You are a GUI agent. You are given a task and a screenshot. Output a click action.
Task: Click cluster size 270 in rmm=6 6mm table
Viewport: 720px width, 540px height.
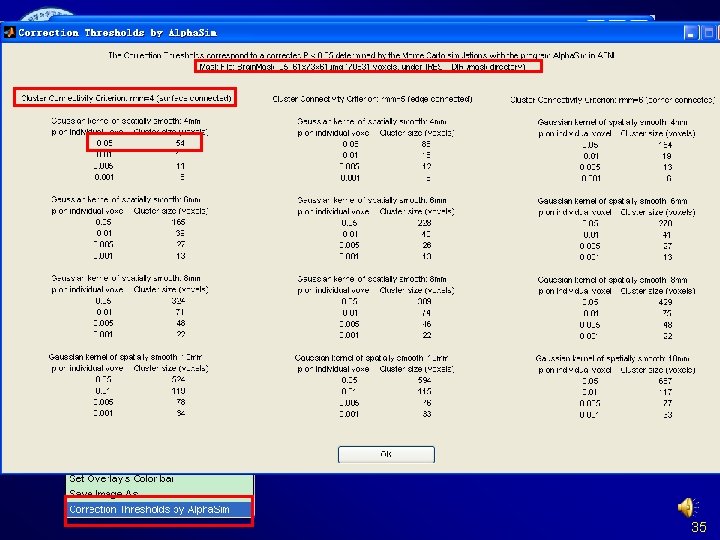(x=665, y=223)
